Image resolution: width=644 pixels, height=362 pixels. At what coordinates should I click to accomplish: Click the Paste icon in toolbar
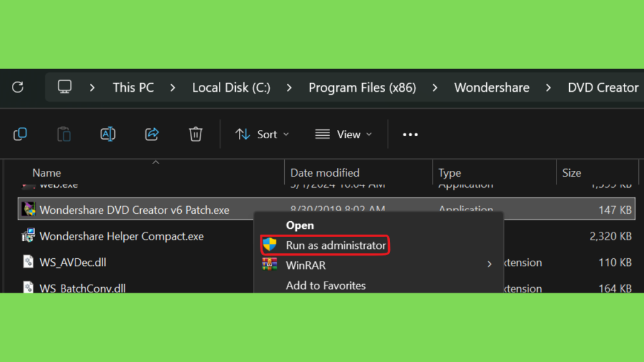64,134
